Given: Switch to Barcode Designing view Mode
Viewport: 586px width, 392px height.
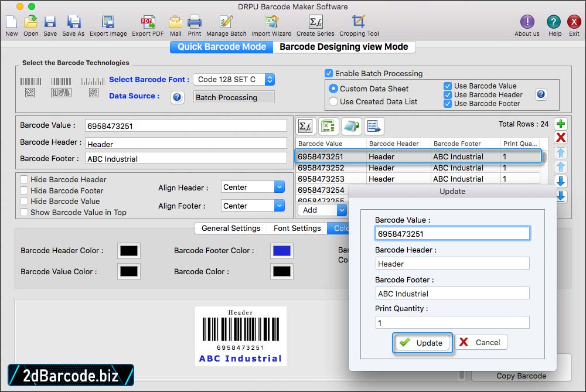Looking at the screenshot, I should [344, 47].
